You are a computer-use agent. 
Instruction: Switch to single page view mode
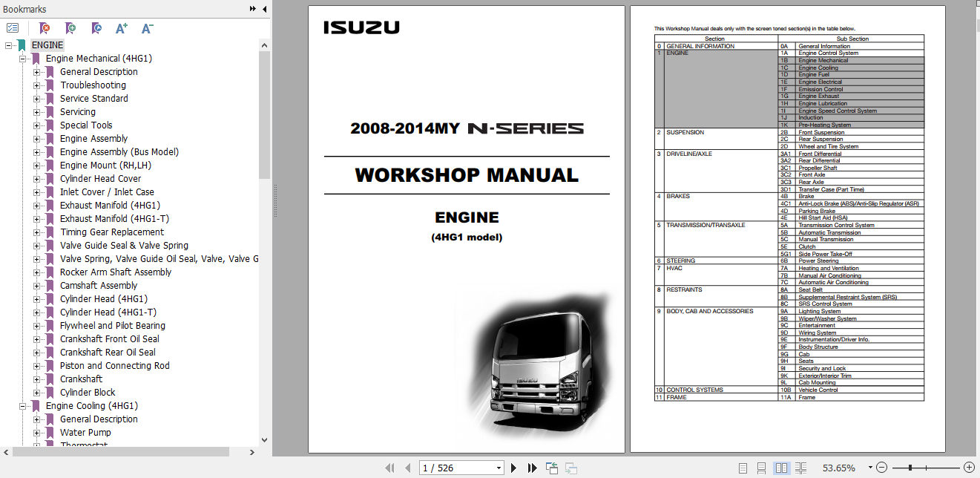[x=743, y=468]
